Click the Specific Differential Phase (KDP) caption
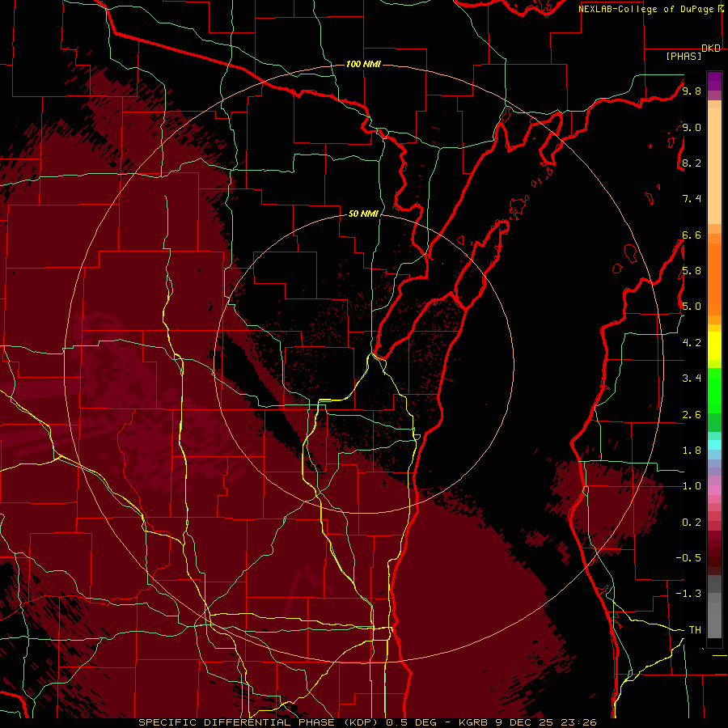 [256, 722]
